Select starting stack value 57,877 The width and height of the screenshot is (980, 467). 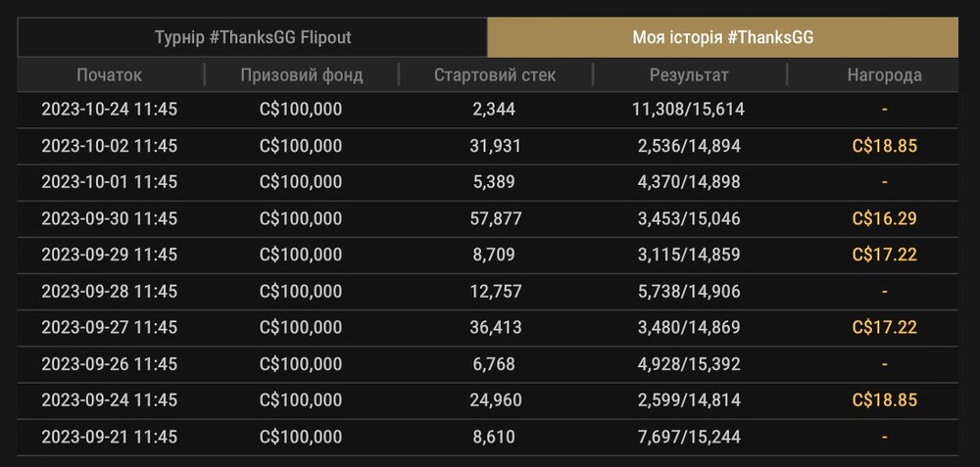click(495, 218)
